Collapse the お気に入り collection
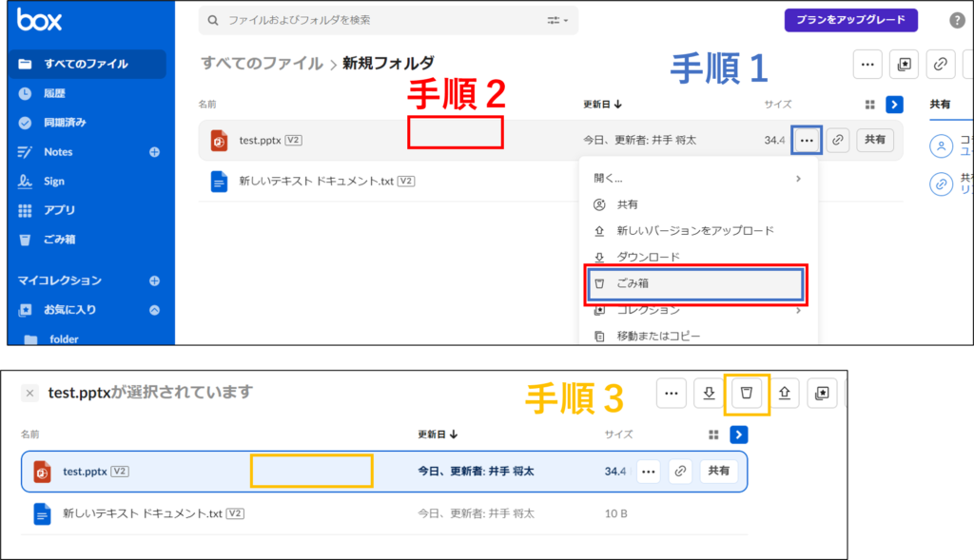The image size is (974, 560). 154,310
